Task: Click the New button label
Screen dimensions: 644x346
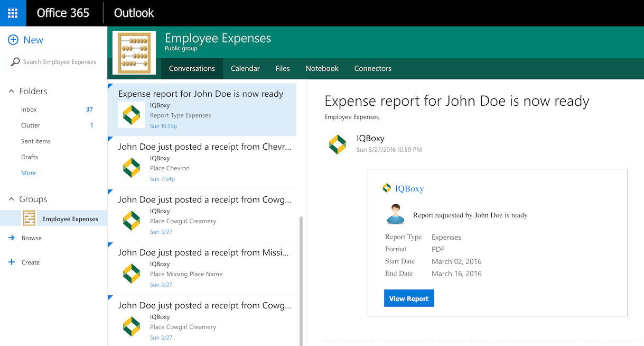Action: [x=33, y=40]
